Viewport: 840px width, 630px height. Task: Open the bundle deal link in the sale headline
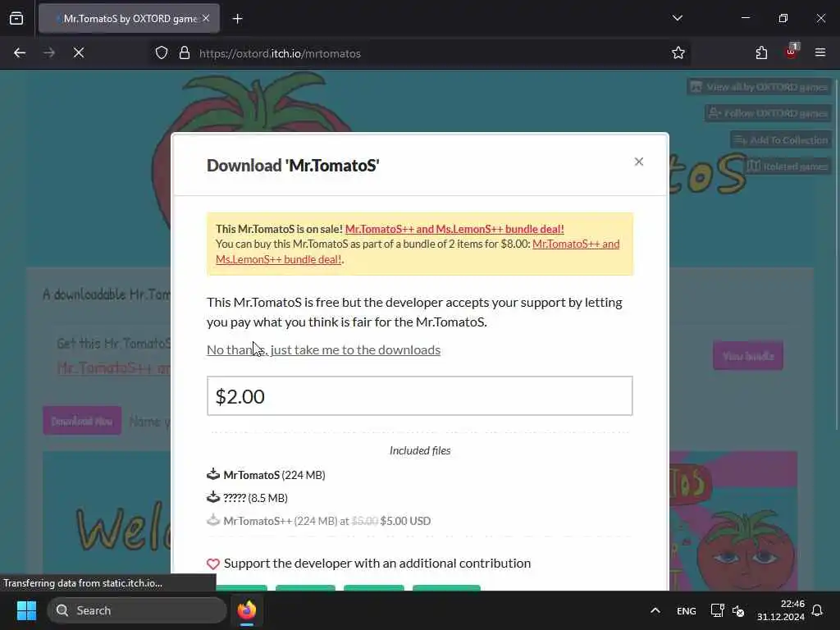454,229
